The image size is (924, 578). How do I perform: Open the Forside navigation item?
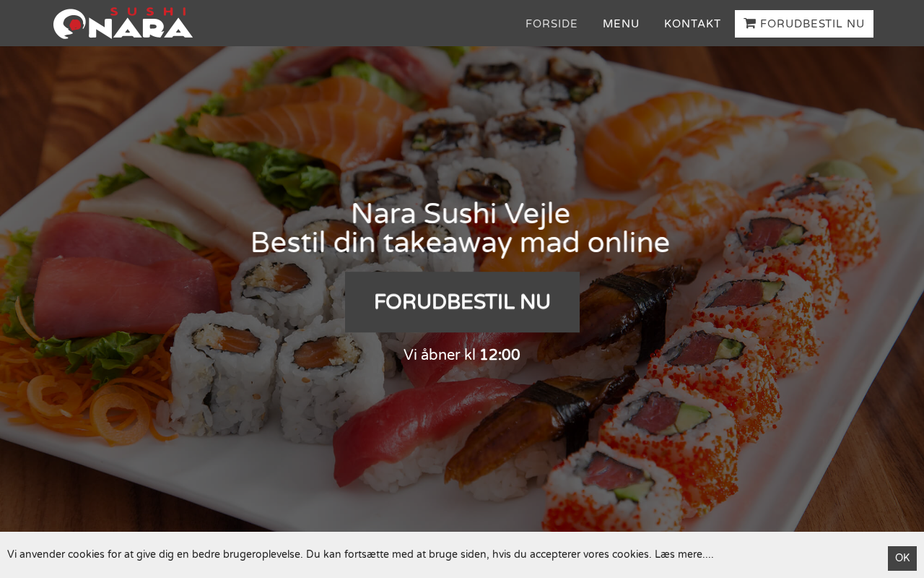tap(552, 24)
